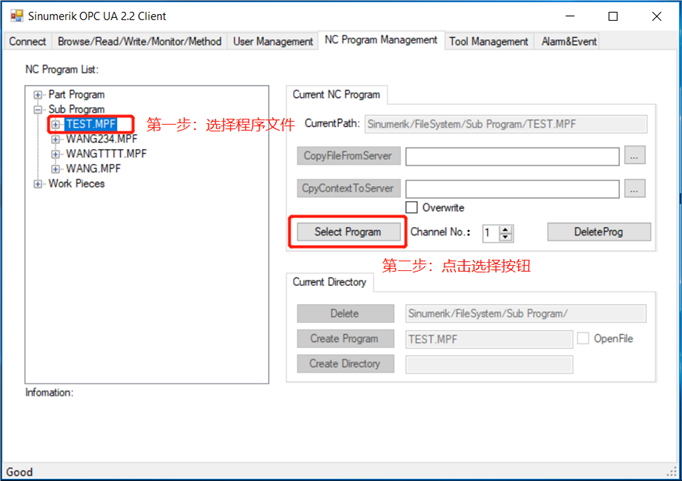The image size is (682, 481).
Task: Click the Sinumerik app icon in title bar
Action: point(17,16)
